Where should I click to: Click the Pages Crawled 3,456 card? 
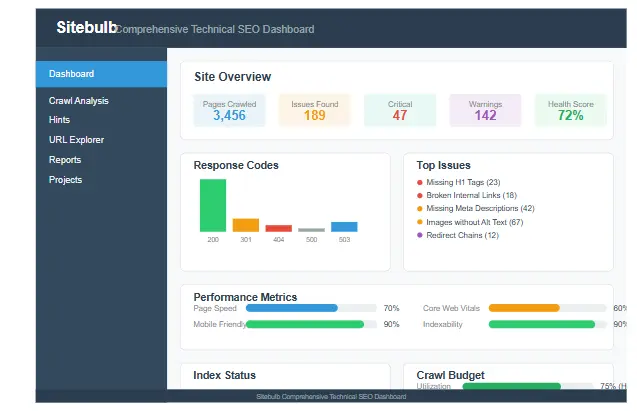click(x=229, y=110)
